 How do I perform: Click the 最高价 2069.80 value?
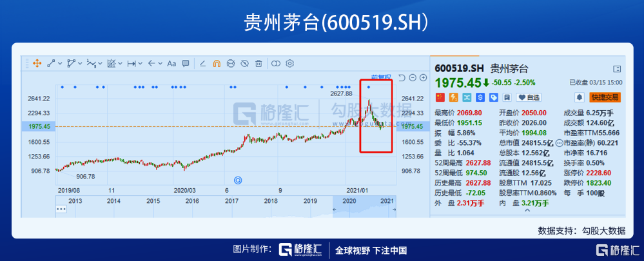tap(470, 112)
